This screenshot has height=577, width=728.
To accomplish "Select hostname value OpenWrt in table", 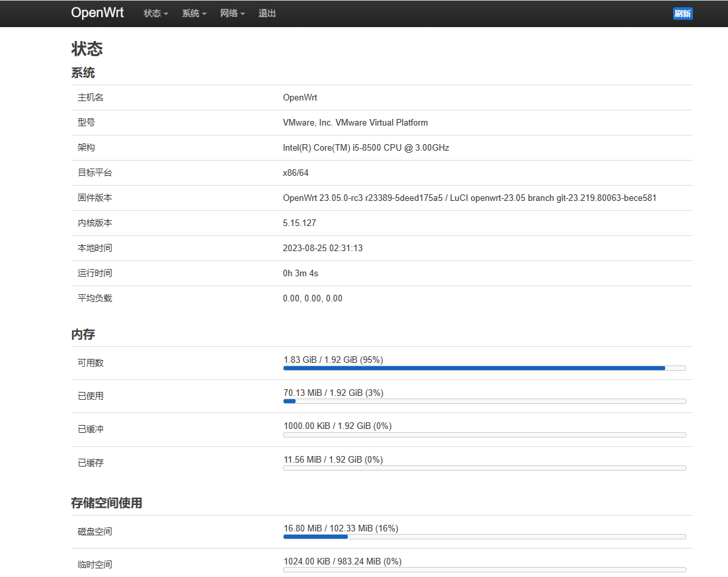I will point(300,97).
